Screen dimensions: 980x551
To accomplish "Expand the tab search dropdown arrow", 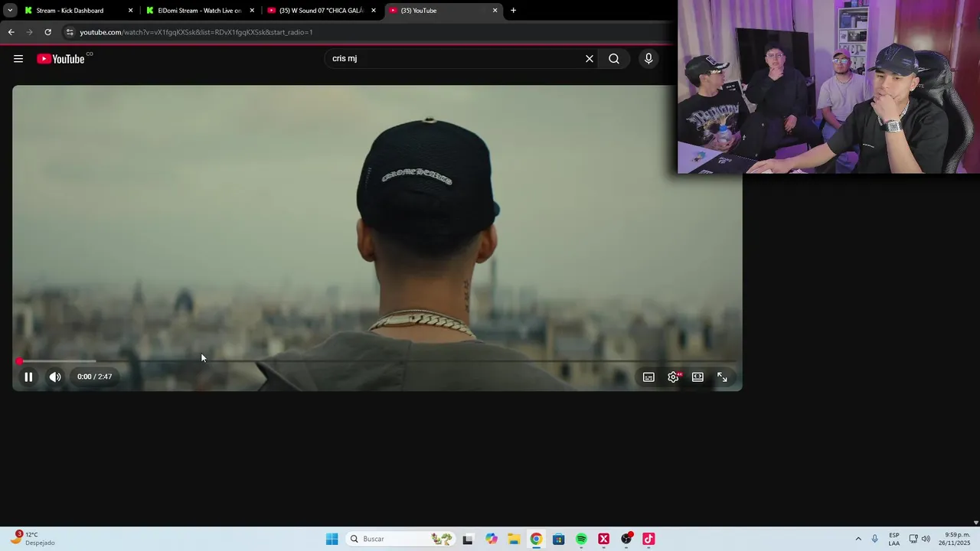I will click(x=10, y=11).
